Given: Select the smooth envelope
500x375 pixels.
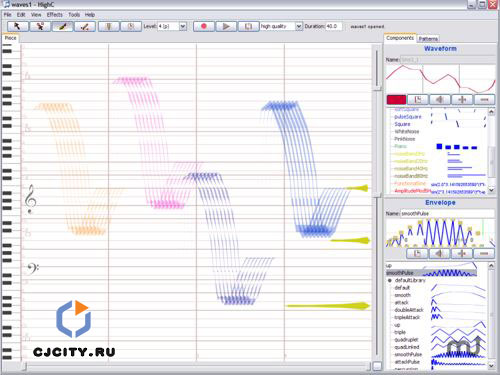Looking at the screenshot, I should 403,295.
